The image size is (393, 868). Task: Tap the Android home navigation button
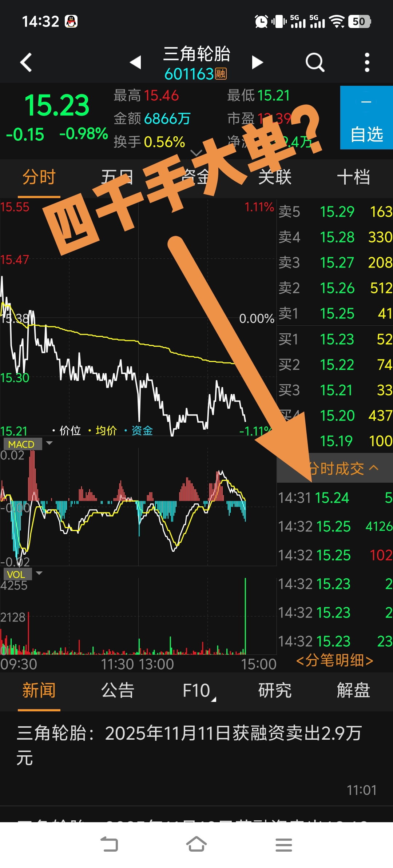[x=196, y=844]
